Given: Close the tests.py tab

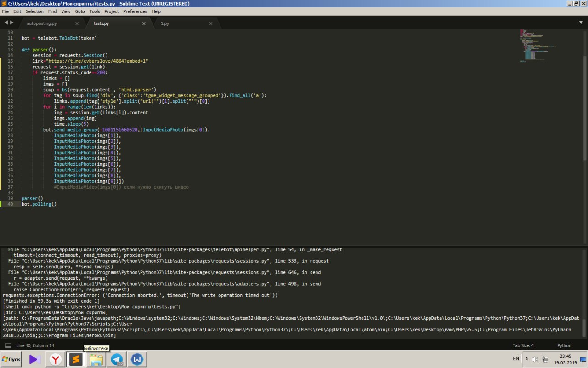Looking at the screenshot, I should 144,23.
